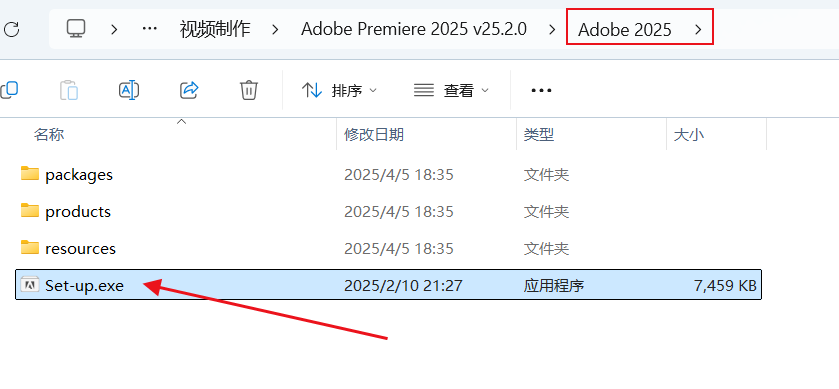Sort by 修改日期 column header
This screenshot has width=839, height=389.
coord(374,134)
